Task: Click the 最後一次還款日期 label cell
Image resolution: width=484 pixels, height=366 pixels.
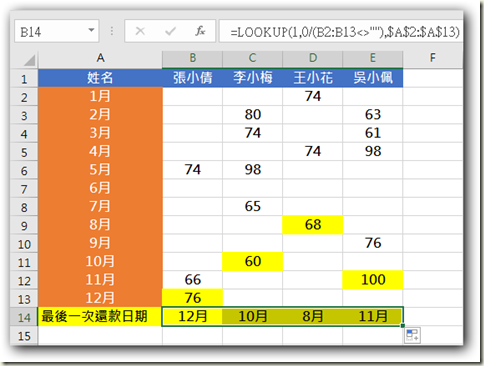Action: (x=100, y=317)
